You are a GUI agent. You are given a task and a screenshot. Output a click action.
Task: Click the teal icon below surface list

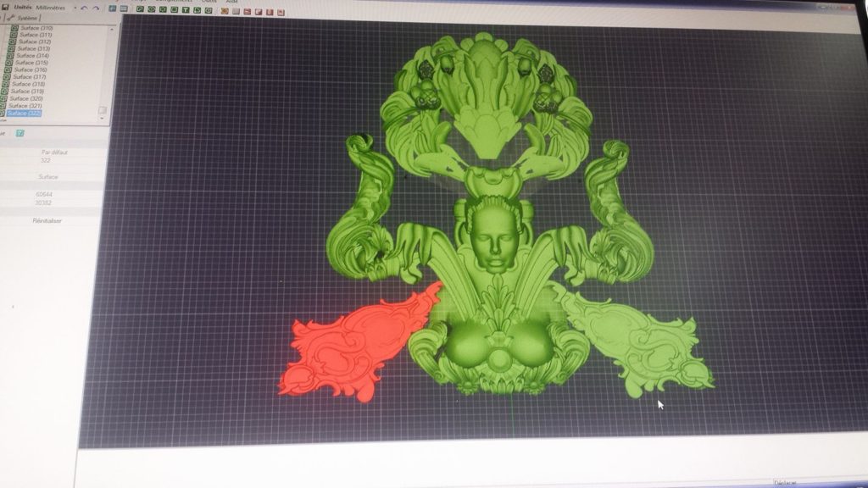[20, 133]
